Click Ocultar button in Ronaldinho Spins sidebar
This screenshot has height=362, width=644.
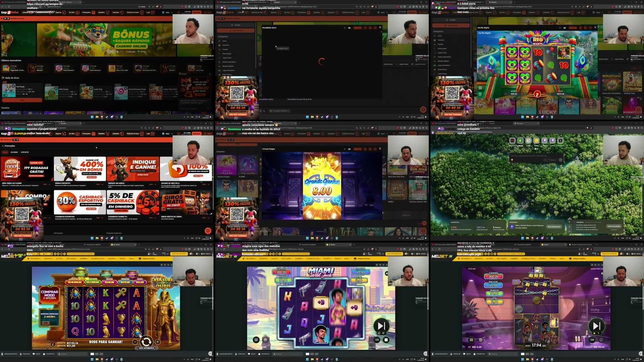(236, 25)
